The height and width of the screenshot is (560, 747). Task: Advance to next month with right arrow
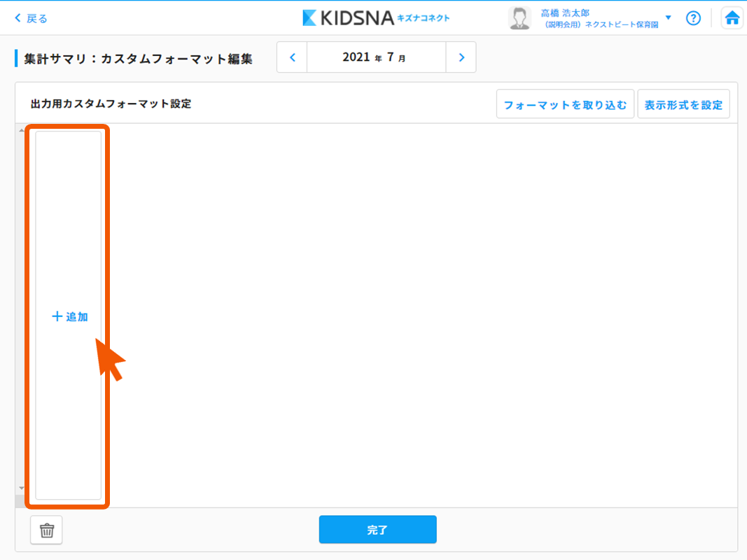point(461,57)
